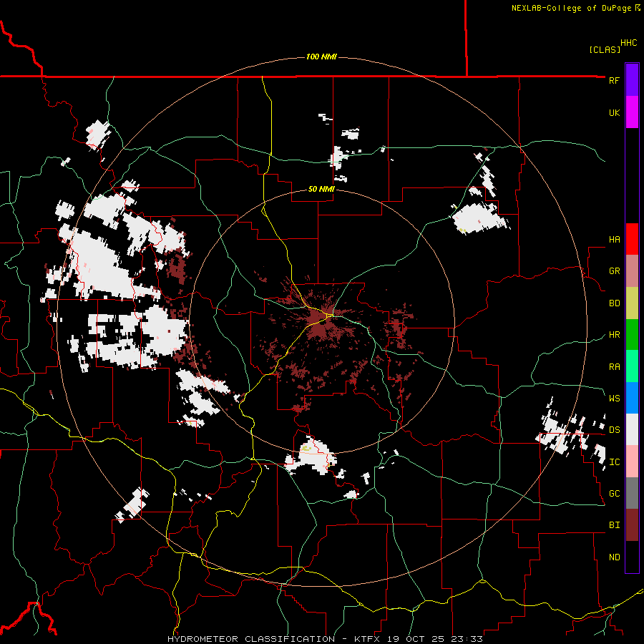Image resolution: width=644 pixels, height=644 pixels.
Task: Click the HHC product label
Action: click(x=628, y=43)
